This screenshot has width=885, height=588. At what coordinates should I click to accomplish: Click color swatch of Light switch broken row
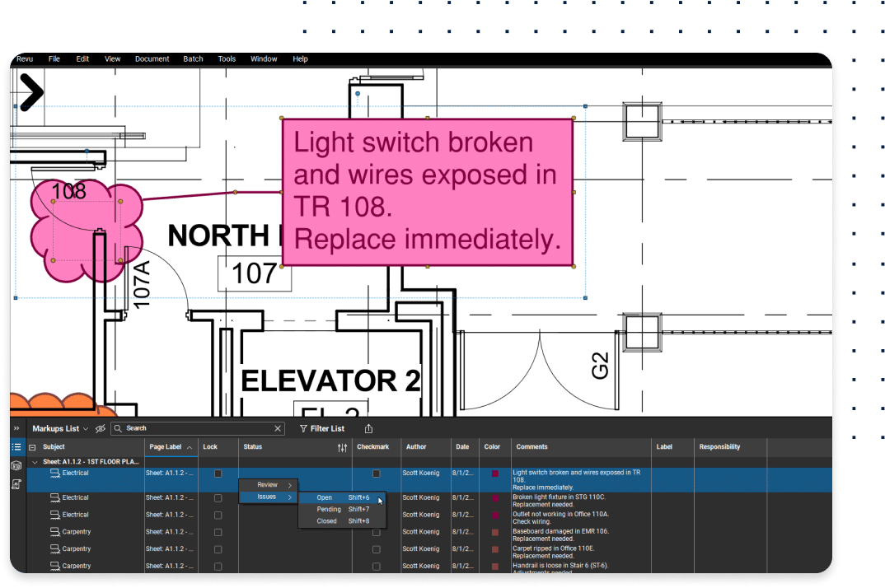(495, 474)
